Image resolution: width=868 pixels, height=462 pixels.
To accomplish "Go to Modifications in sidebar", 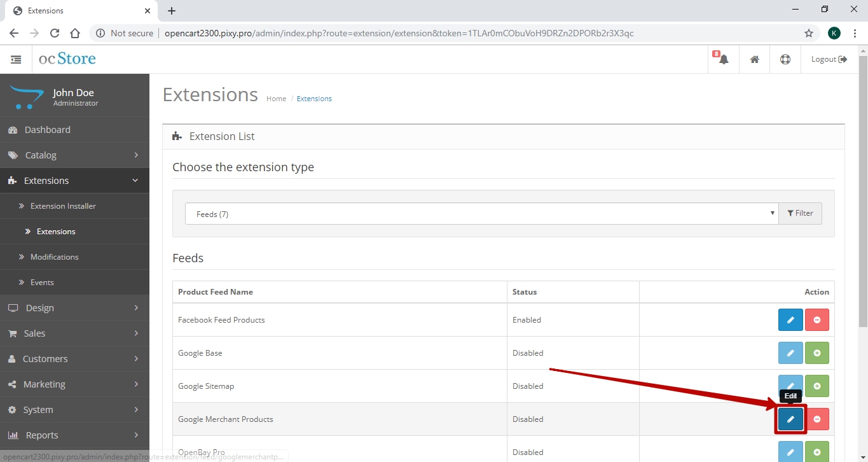I will tap(54, 257).
